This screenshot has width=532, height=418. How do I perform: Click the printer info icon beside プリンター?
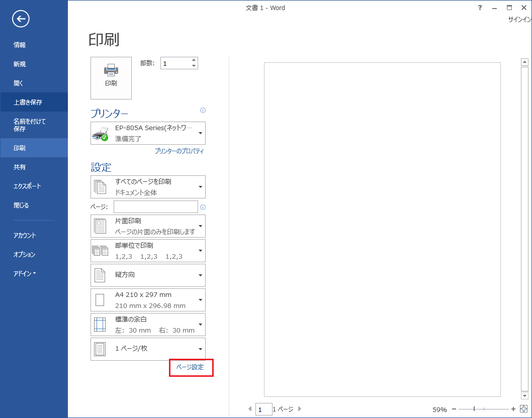(x=203, y=110)
